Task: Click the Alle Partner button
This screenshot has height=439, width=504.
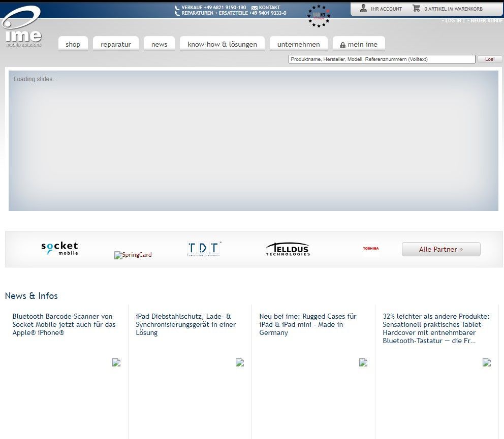Action: click(440, 249)
